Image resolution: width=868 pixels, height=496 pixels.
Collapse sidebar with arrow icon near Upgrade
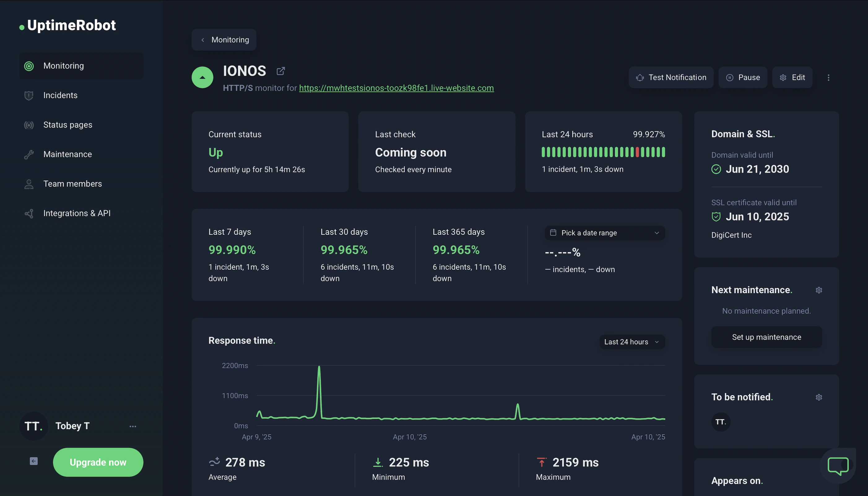click(34, 461)
